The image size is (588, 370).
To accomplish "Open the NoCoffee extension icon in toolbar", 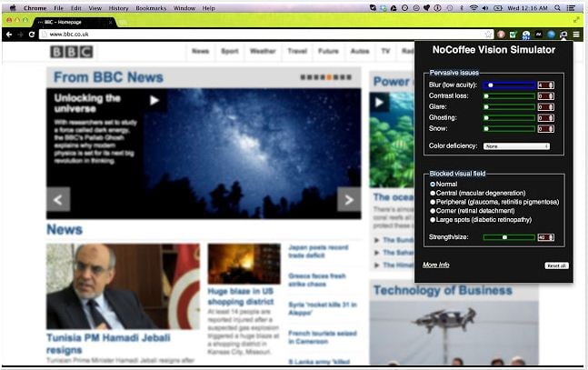I will pos(563,35).
